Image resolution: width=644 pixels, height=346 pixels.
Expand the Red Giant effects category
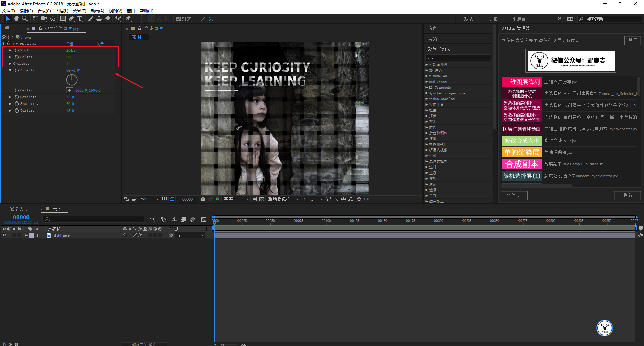pos(427,82)
